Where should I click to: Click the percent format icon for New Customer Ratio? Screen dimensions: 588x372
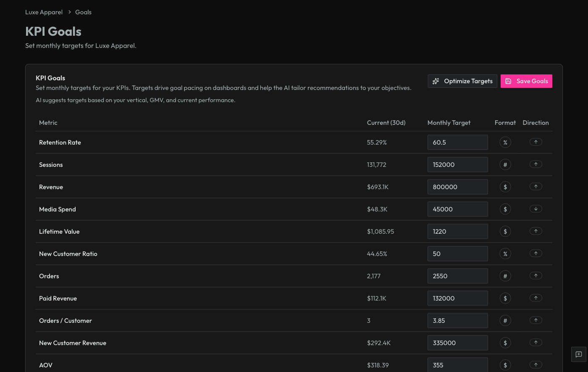tap(505, 253)
